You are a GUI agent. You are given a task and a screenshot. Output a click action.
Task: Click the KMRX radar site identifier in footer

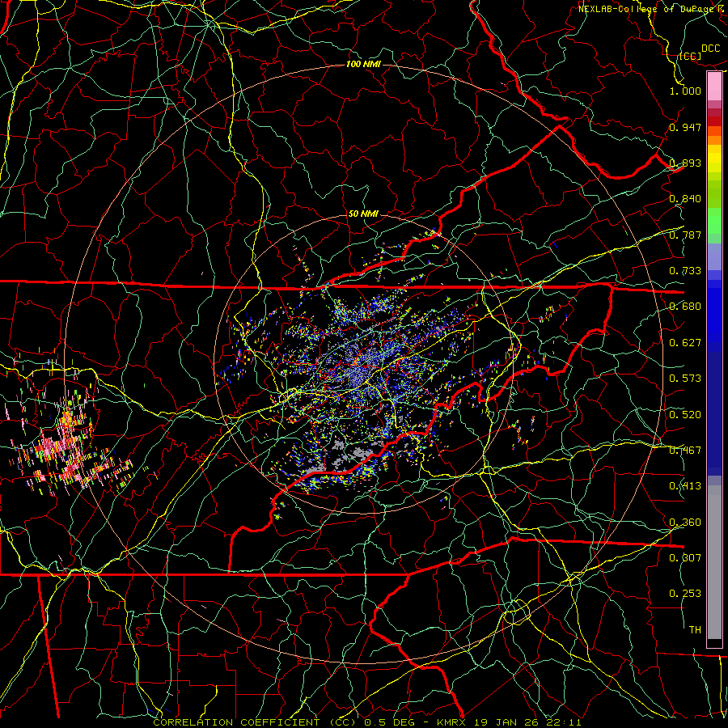click(451, 722)
